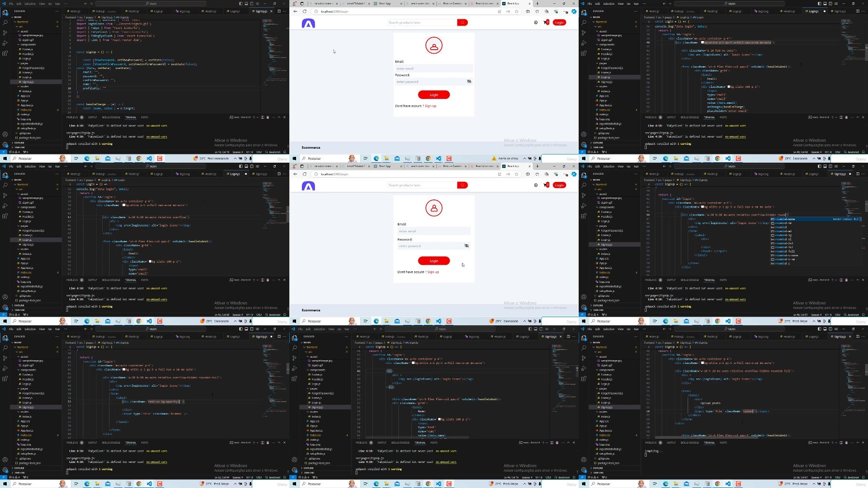The height and width of the screenshot is (488, 868).
Task: Collapse frontend folder in top-left VS Code Explorer
Action: pos(22,22)
